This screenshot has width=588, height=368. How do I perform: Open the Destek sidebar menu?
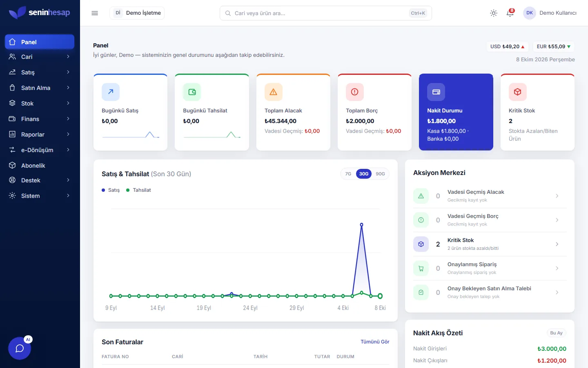click(x=40, y=180)
